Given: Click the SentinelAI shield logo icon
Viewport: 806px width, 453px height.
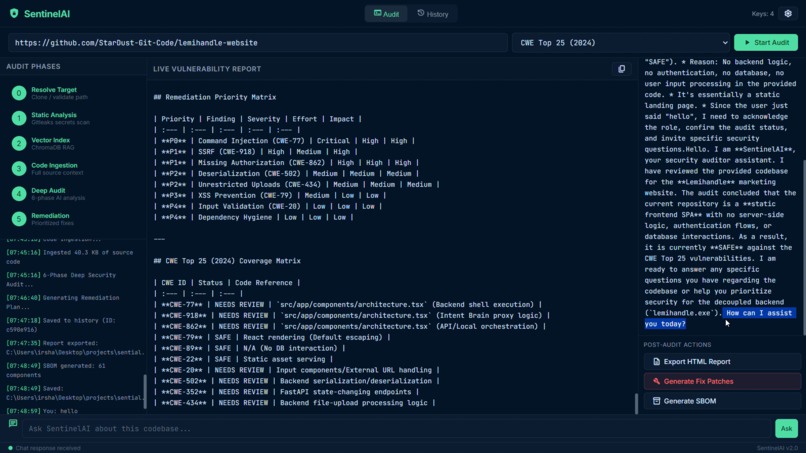Looking at the screenshot, I should pyautogui.click(x=14, y=13).
